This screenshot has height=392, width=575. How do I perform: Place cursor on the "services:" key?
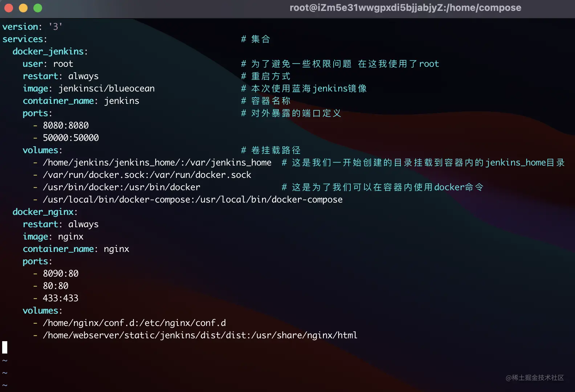point(25,39)
